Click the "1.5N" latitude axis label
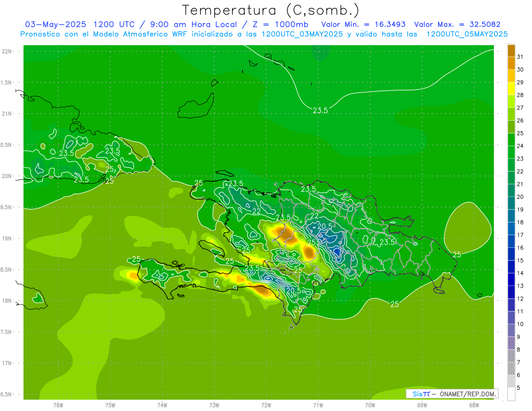532x411 pixels. [x=7, y=82]
